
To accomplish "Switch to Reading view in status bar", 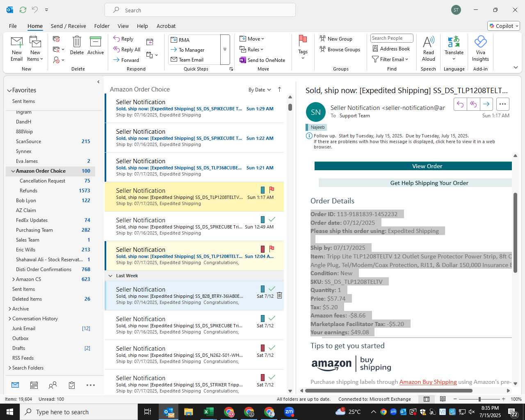I will click(x=443, y=399).
